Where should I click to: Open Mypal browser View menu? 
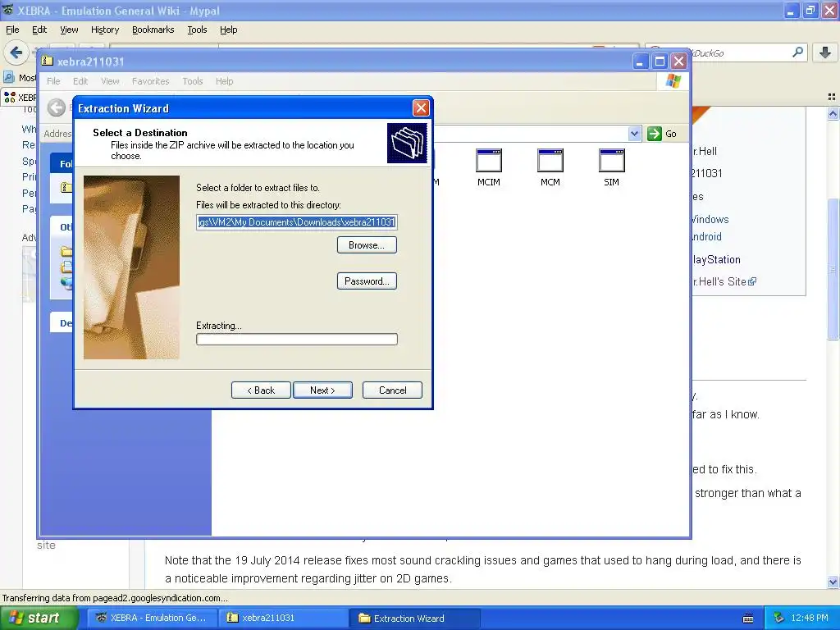coord(69,30)
